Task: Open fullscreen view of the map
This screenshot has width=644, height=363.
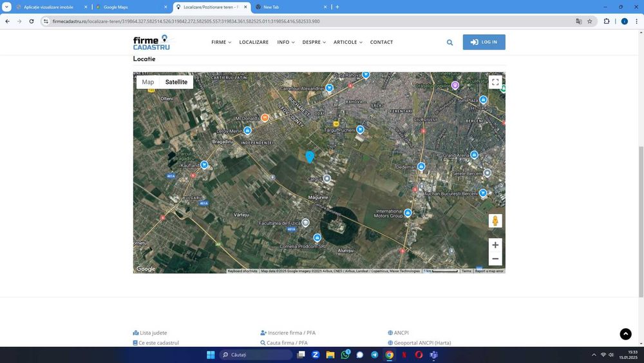Action: tap(495, 83)
